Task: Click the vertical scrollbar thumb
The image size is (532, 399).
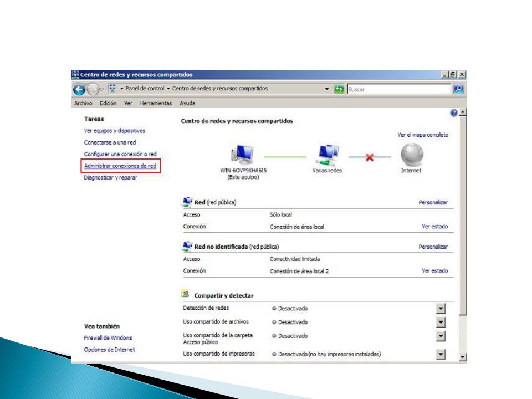Action: 463,216
